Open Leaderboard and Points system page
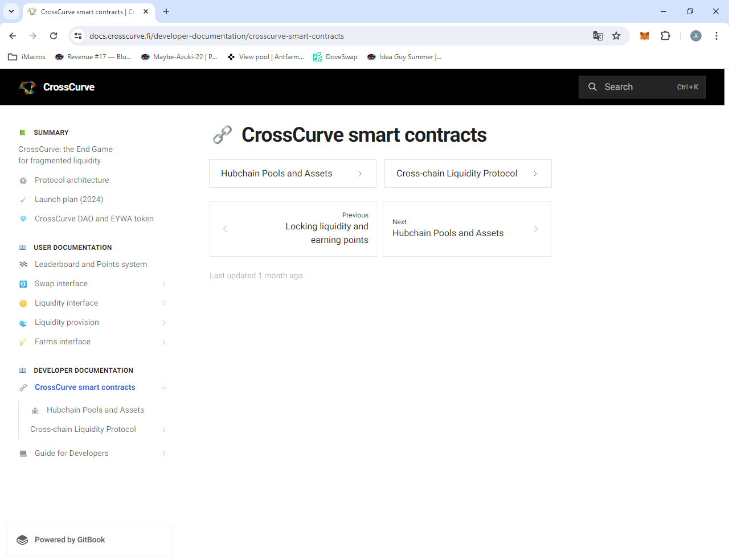729x560 pixels. click(91, 265)
